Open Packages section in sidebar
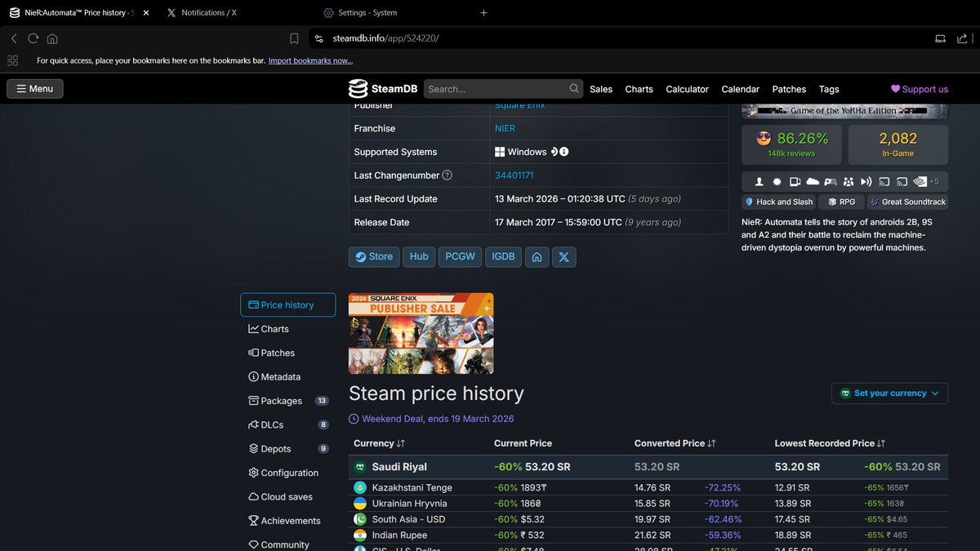Viewport: 980px width, 551px height. pyautogui.click(x=287, y=401)
